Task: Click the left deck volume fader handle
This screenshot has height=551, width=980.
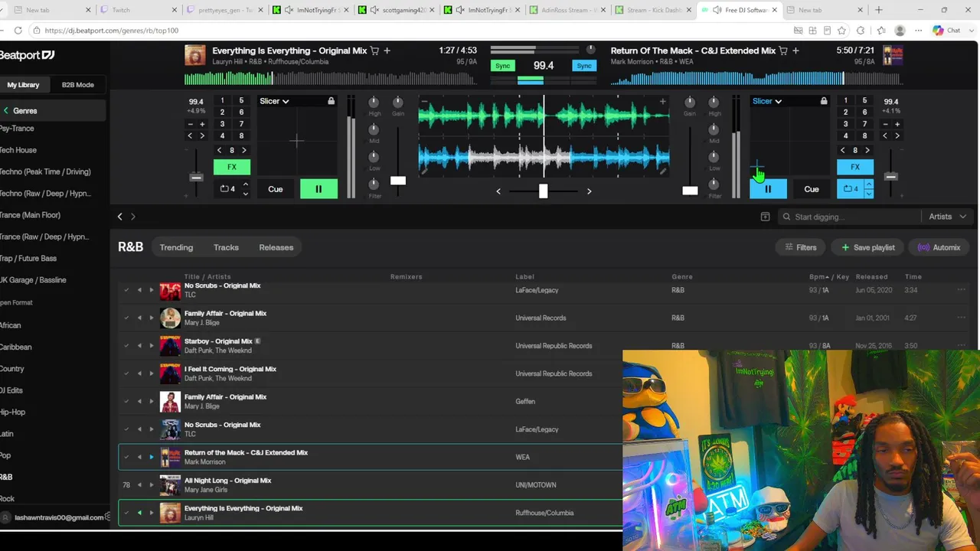Action: [x=398, y=181]
